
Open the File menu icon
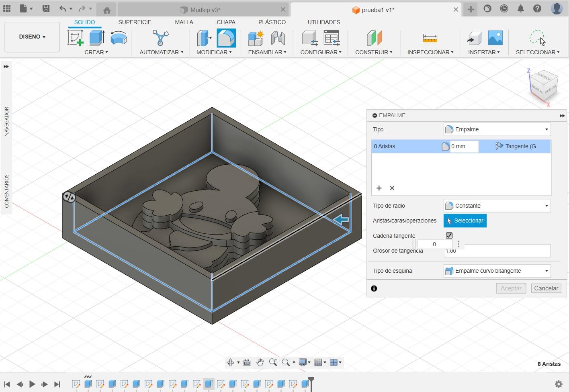pos(26,8)
